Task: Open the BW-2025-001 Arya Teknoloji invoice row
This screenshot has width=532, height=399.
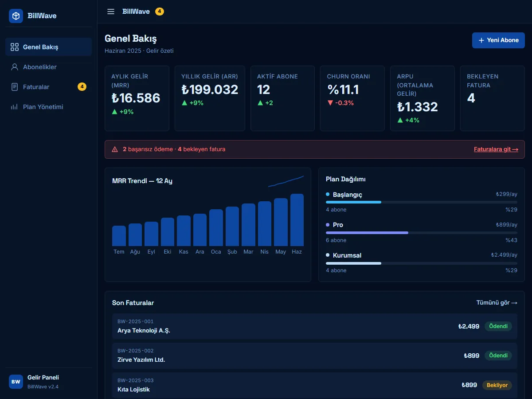Action: click(x=315, y=326)
